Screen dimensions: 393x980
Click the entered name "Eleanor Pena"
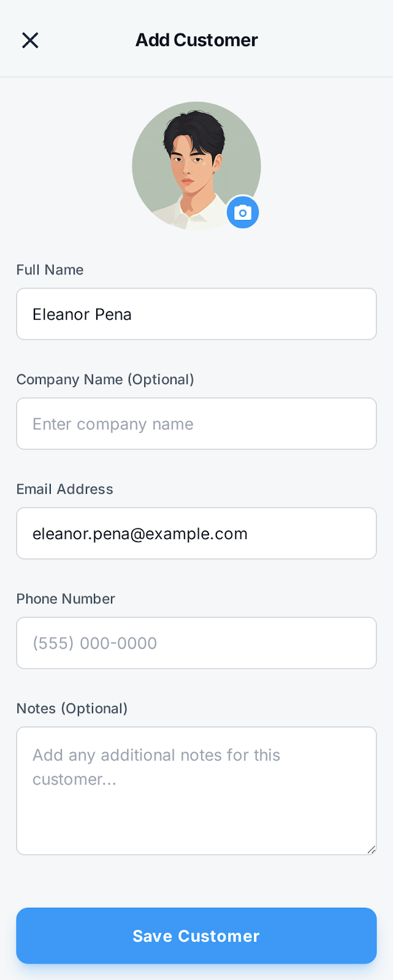coord(82,315)
